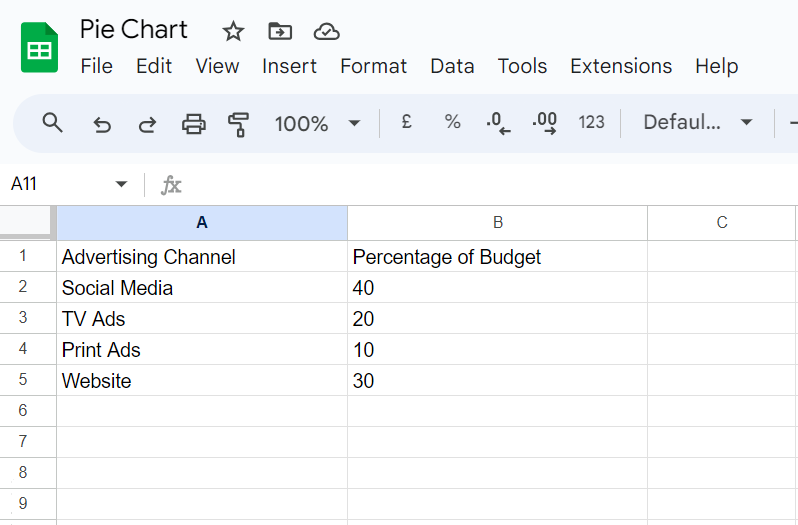
Task: Open the Tools menu
Action: click(x=522, y=66)
